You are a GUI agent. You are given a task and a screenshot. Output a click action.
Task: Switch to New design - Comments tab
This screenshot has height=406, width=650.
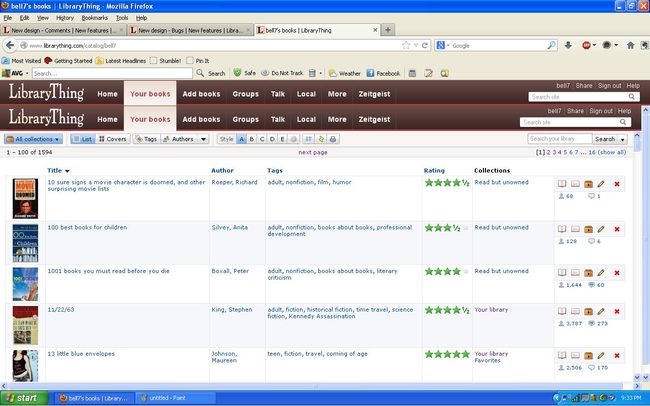point(63,30)
